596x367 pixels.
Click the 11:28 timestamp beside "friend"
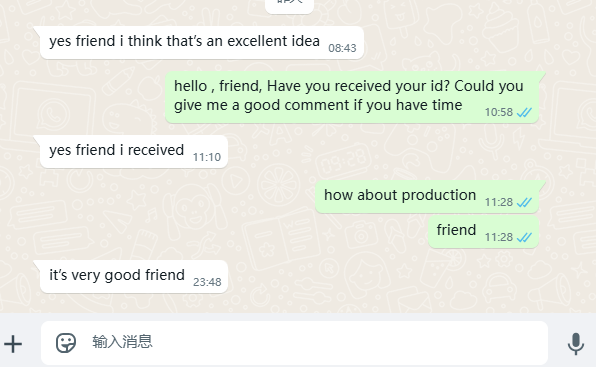(499, 237)
